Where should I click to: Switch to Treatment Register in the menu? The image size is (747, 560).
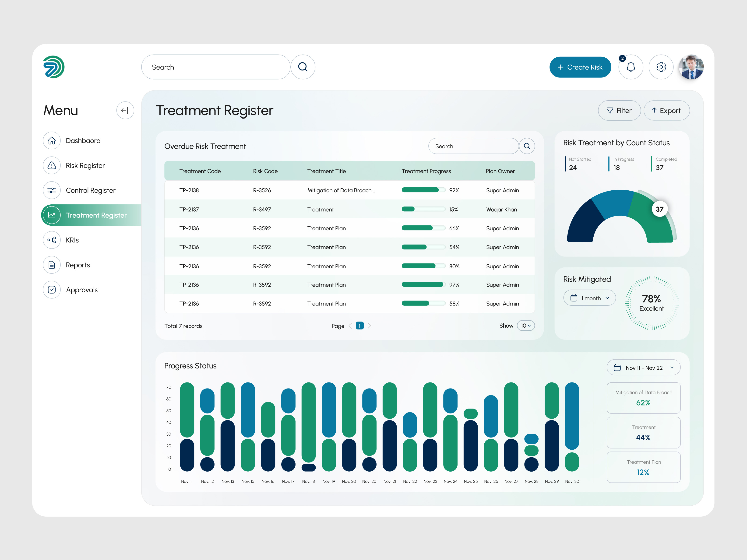tap(96, 215)
